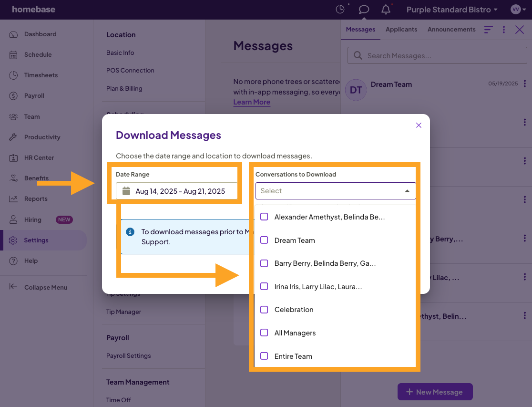The image size is (532, 407).
Task: Select the All Managers conversation checkbox
Action: [264, 333]
